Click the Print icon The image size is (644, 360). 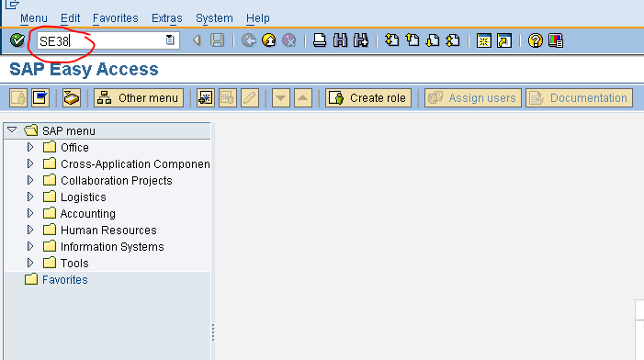tap(320, 40)
